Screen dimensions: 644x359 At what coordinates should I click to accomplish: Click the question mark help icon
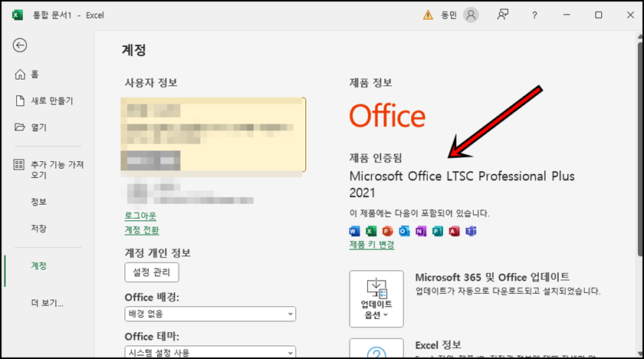click(x=534, y=15)
